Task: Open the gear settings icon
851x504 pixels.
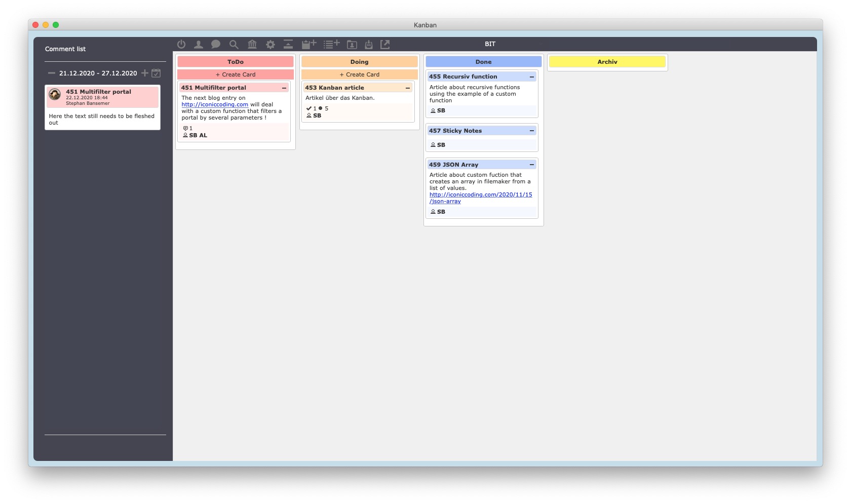Action: coord(270,45)
